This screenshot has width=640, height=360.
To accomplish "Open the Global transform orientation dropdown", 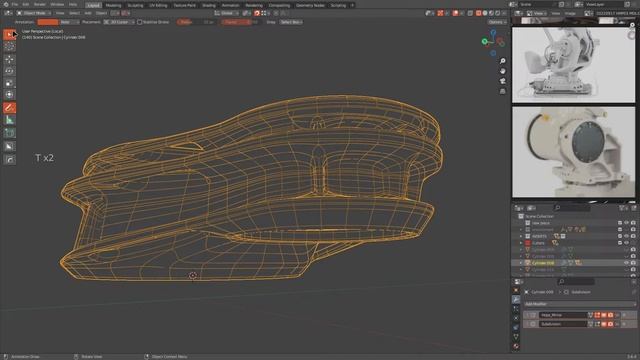I will point(227,13).
